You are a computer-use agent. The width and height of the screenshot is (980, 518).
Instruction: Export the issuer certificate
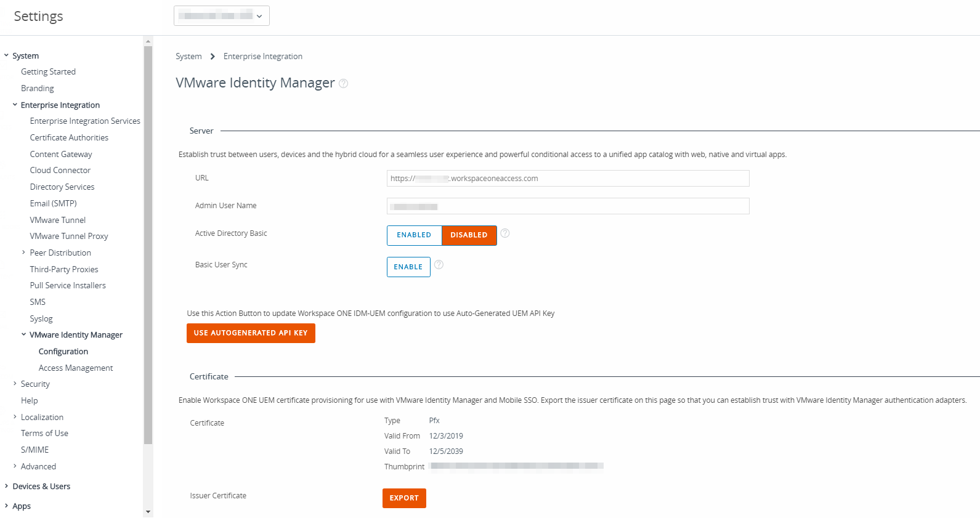[x=404, y=498]
